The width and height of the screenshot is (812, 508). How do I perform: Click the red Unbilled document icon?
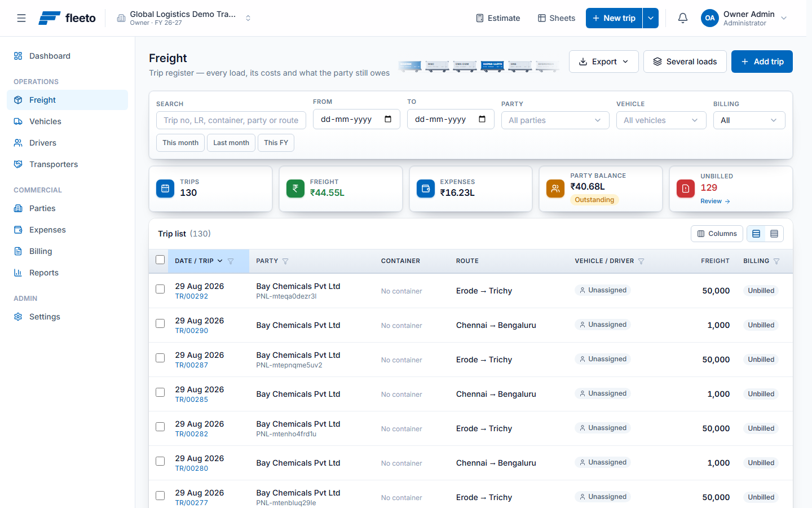[686, 189]
